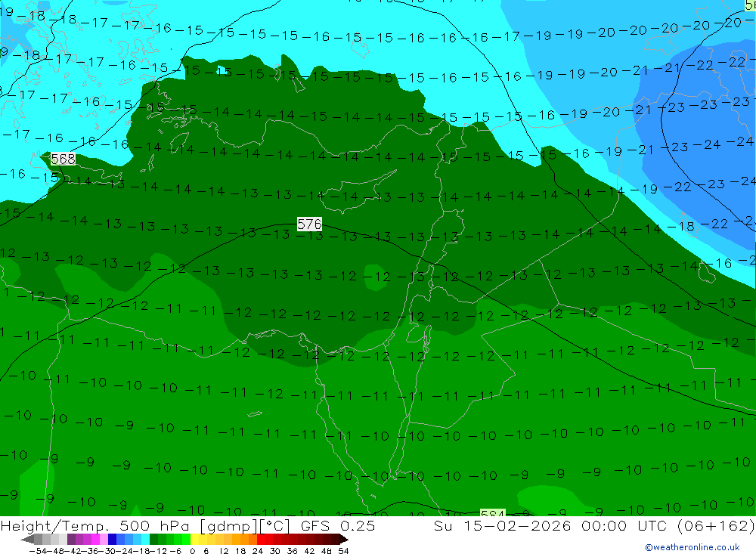756x554 pixels.
Task: Click the bright red 24 legend swatch
Action: point(261,539)
